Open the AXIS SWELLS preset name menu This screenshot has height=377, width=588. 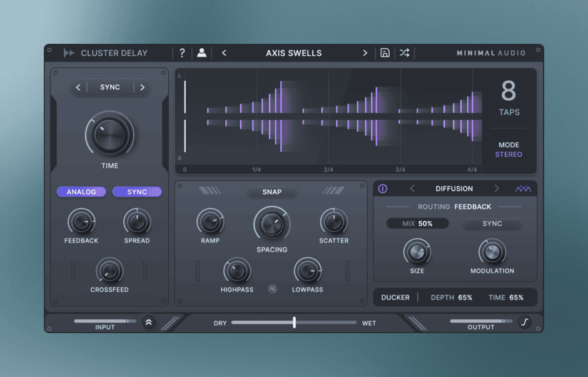[294, 53]
